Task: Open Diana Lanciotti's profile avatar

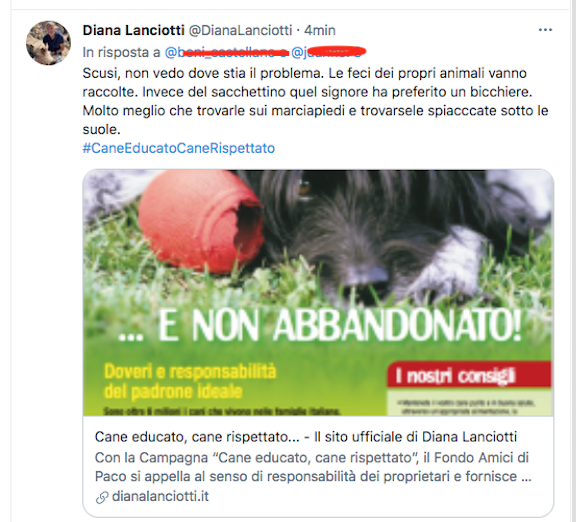Action: 48,43
